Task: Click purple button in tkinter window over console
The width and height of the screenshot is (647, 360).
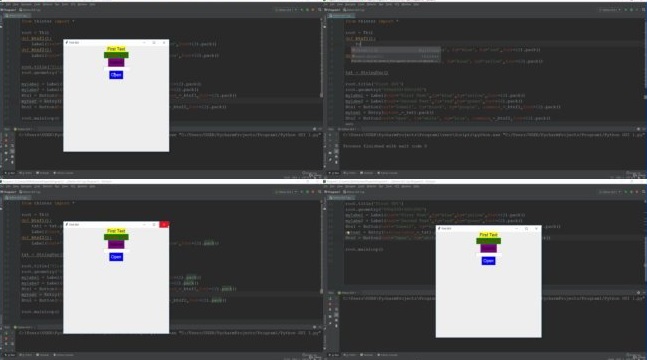Action: [488, 248]
